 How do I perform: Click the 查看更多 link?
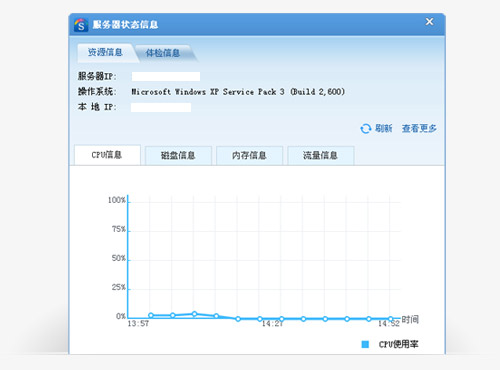(419, 128)
